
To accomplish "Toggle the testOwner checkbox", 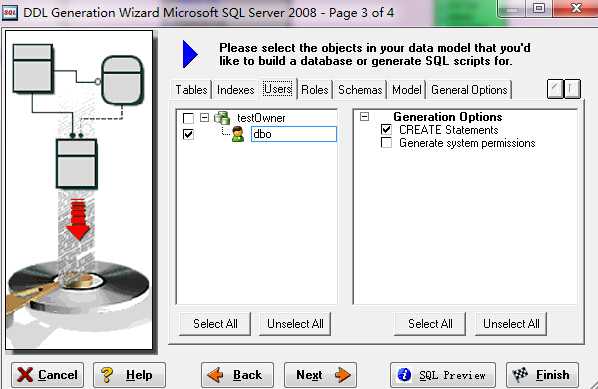I will coord(188,118).
